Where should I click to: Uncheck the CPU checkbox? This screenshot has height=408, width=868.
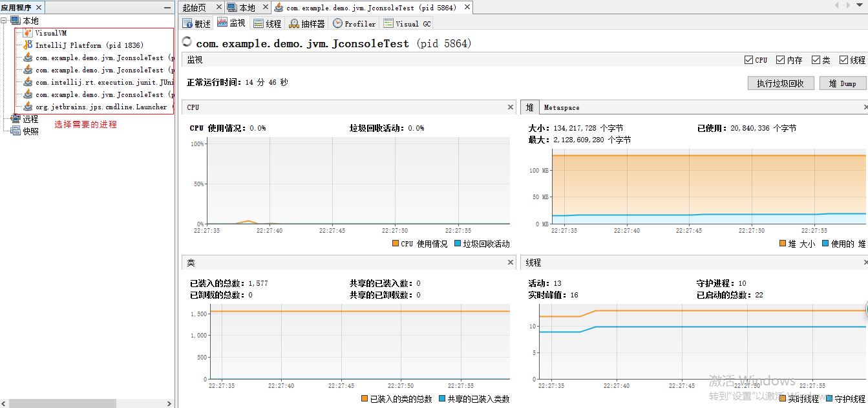pos(749,59)
